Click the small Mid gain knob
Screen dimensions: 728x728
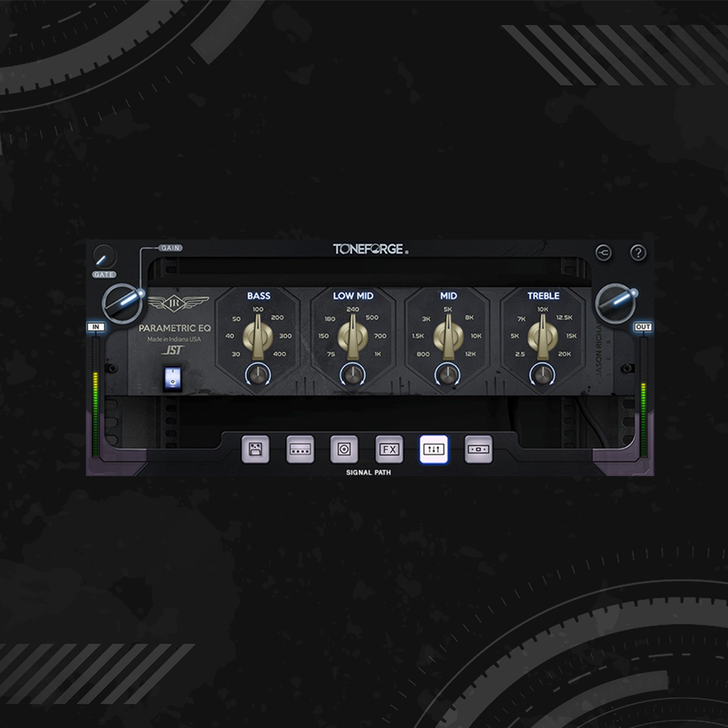click(x=448, y=374)
